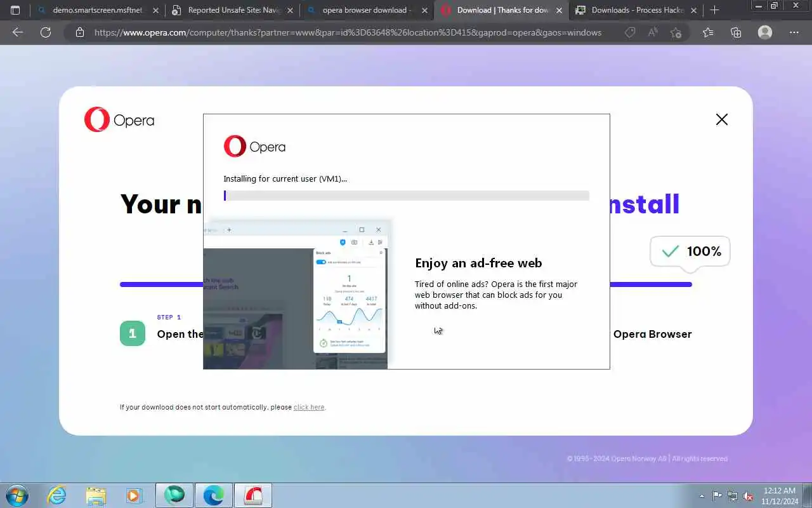Open Windows Media Player from taskbar
Screen dimensions: 812x508
click(134, 495)
